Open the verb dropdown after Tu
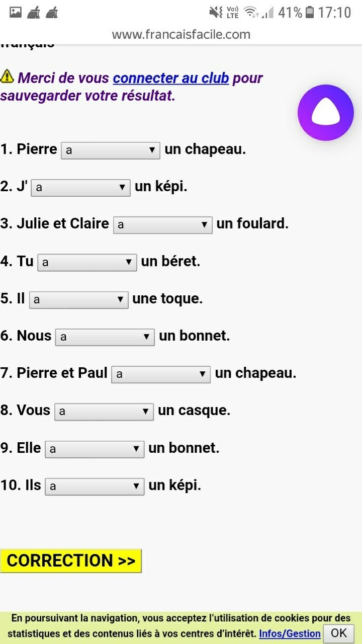This screenshot has height=644, width=362. pyautogui.click(x=87, y=262)
